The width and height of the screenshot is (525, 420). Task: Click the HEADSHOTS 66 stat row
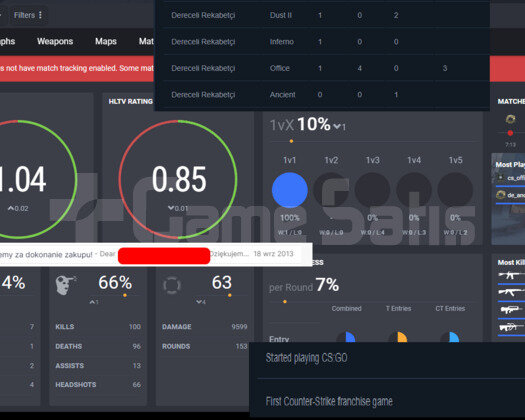pos(98,384)
